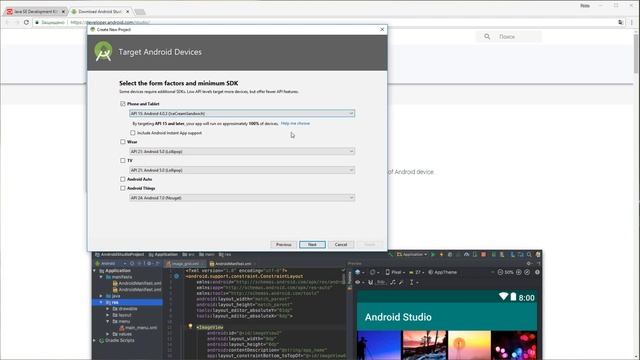The height and width of the screenshot is (360, 640).
Task: Click the Previous button in the wizard
Action: [x=283, y=244]
